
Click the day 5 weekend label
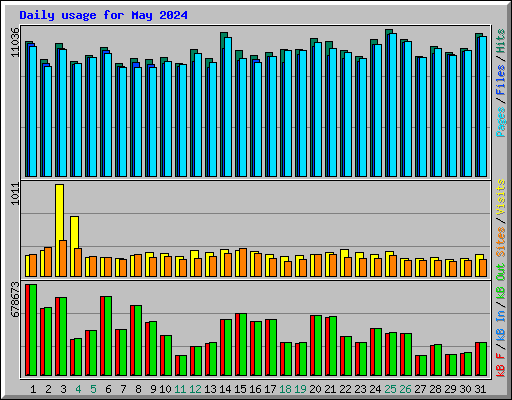pos(93,389)
